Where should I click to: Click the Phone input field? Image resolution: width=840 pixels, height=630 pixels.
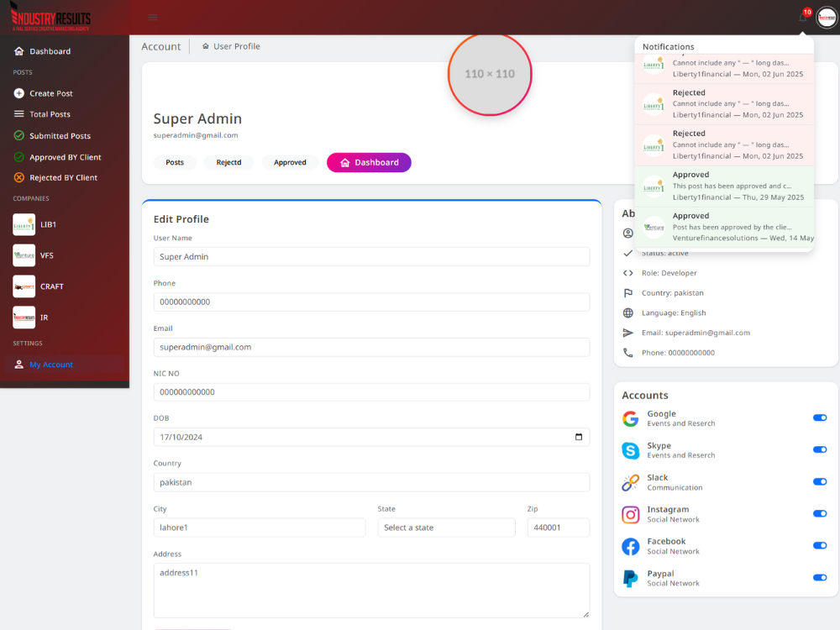click(371, 302)
